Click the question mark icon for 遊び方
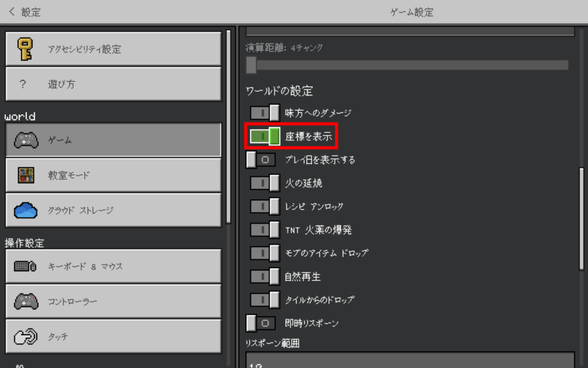 point(23,84)
